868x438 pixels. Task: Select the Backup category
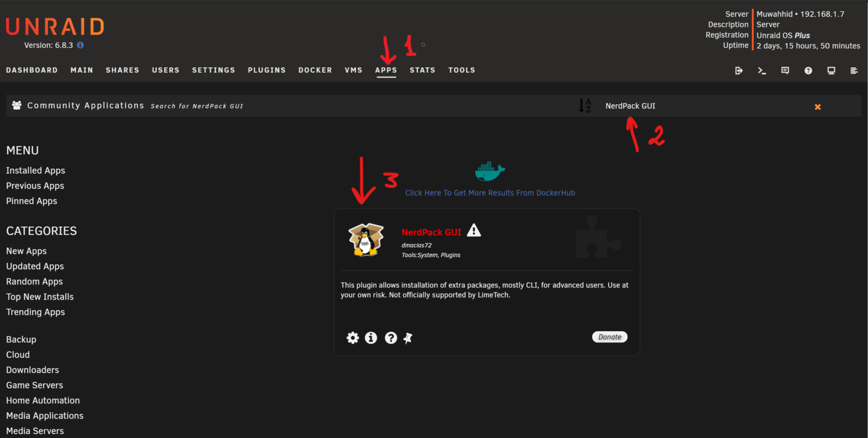click(21, 339)
